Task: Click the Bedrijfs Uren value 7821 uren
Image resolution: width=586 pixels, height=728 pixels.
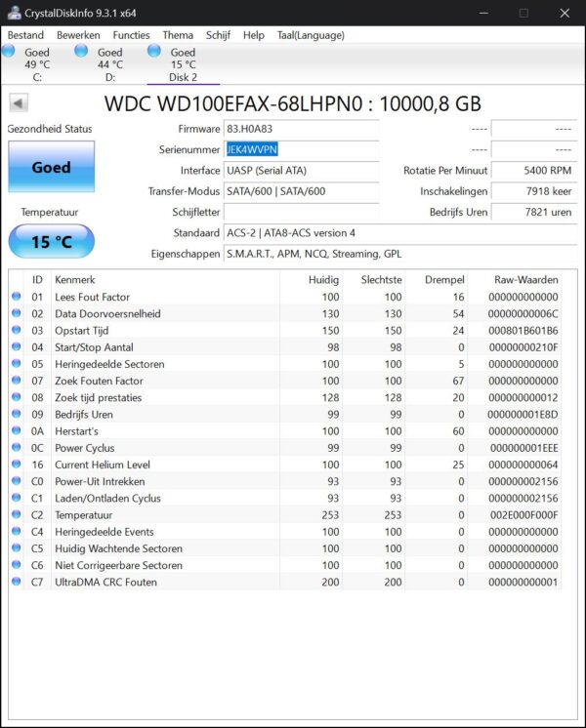Action: click(534, 212)
